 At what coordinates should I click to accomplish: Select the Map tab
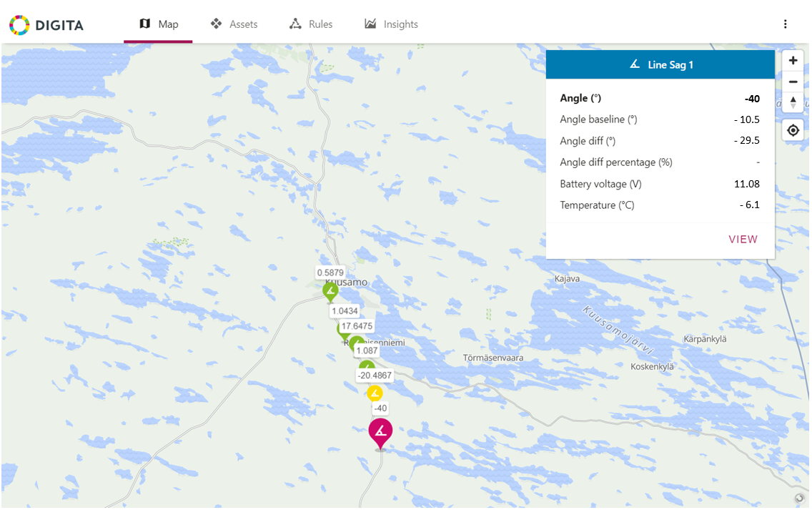pos(159,24)
